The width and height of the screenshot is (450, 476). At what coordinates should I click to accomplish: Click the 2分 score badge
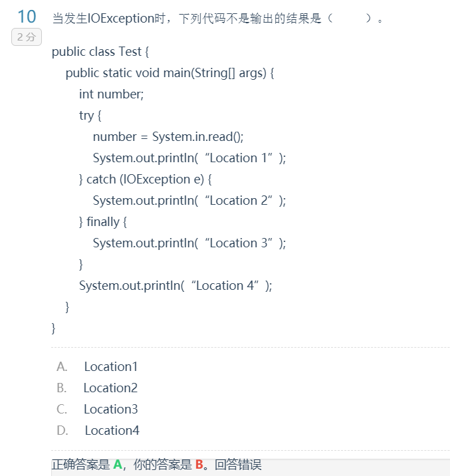pos(27,37)
